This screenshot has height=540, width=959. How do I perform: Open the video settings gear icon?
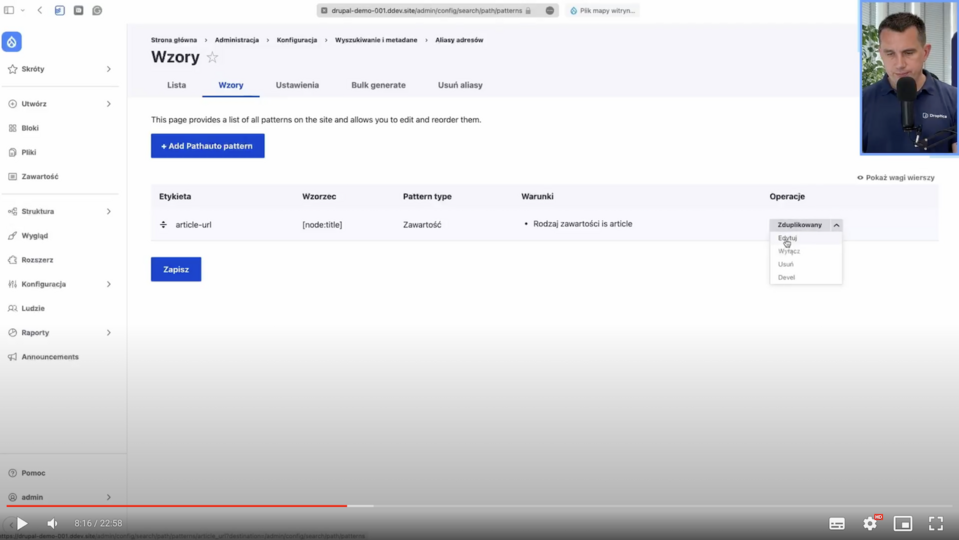tap(870, 523)
